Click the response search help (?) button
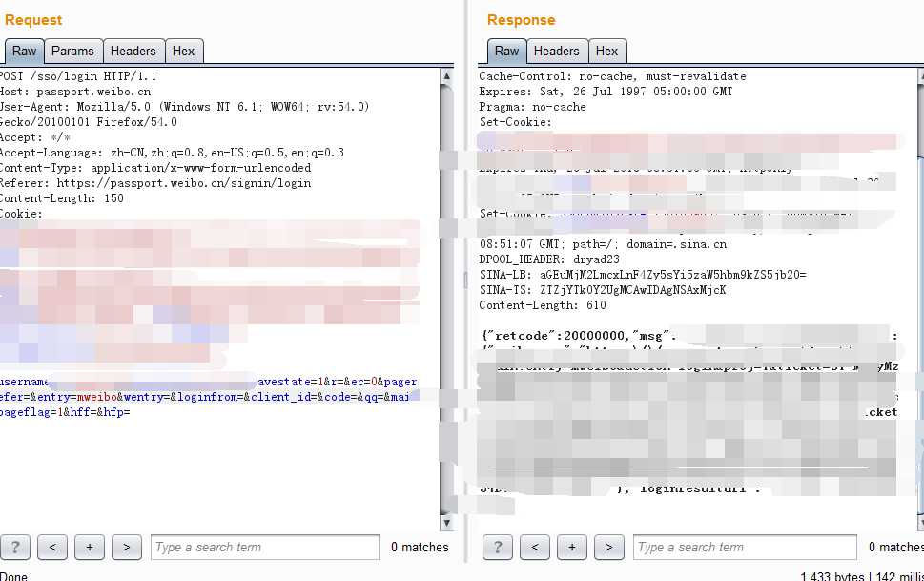Viewport: 924px width, 581px height. [498, 548]
